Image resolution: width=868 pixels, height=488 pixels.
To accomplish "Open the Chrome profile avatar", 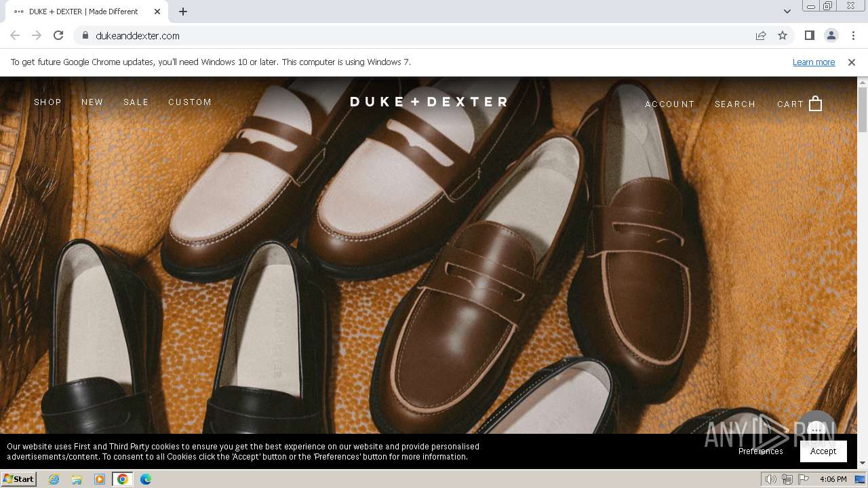I will click(831, 35).
